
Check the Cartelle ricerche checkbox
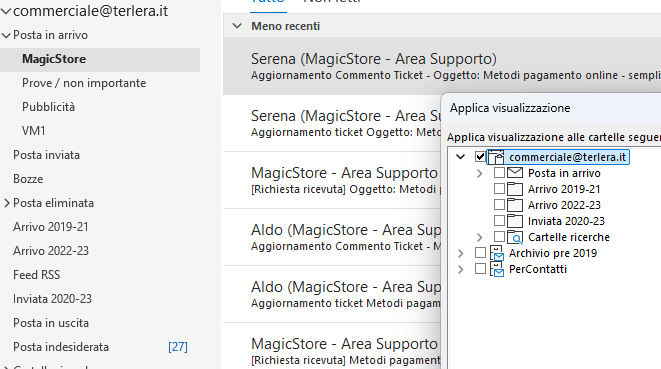(499, 237)
